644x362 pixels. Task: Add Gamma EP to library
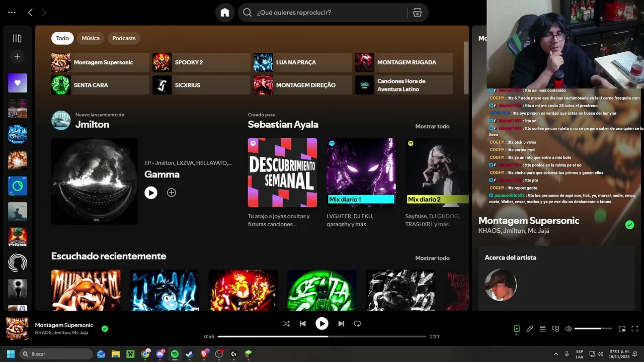click(172, 193)
